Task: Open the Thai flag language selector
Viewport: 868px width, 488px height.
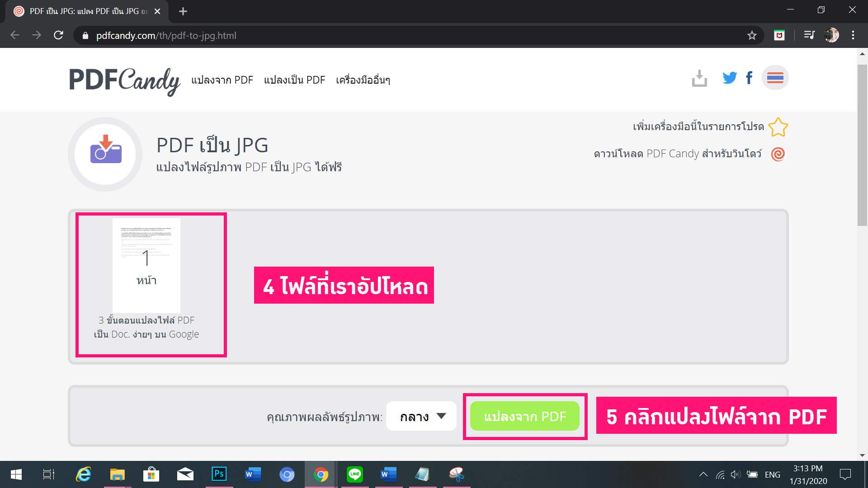Action: (x=775, y=78)
